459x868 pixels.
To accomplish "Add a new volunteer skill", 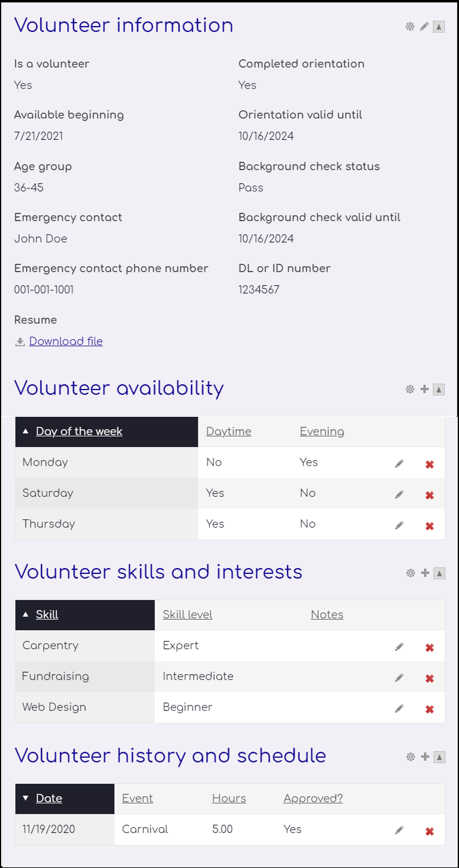I will pos(424,573).
